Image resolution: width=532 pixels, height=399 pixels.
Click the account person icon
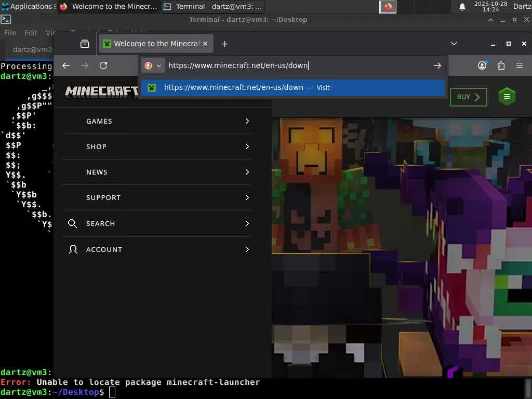[x=73, y=249]
